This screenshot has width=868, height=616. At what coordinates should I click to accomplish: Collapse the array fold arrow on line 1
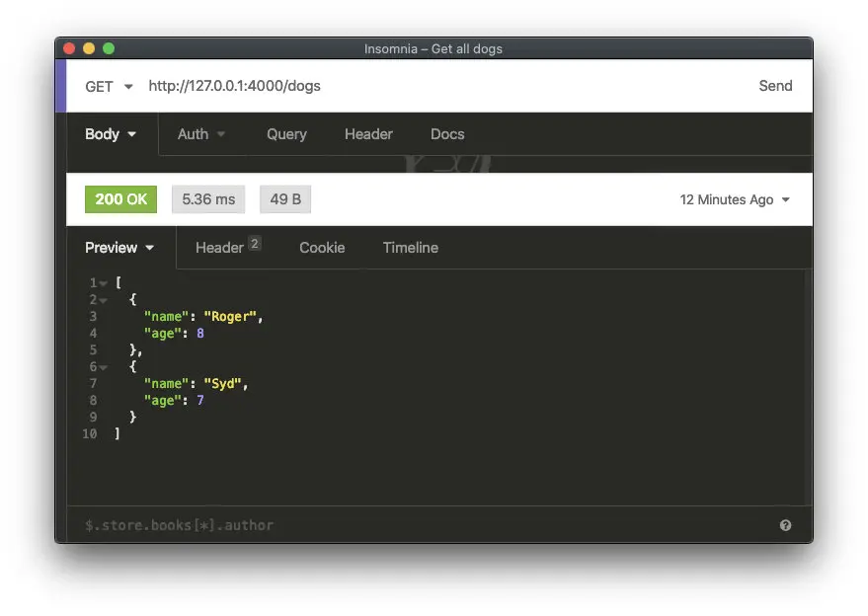click(x=104, y=283)
